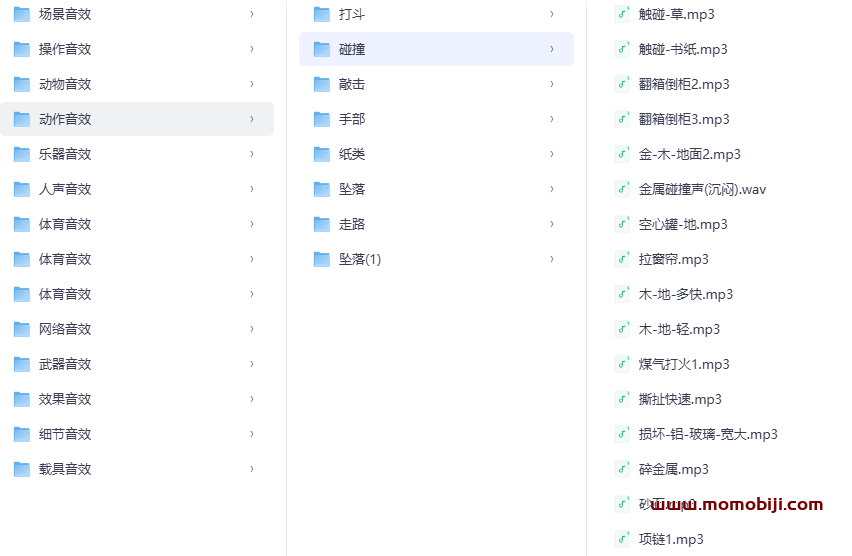
Task: Expand the 敲击 folder using its arrow
Action: pos(551,84)
